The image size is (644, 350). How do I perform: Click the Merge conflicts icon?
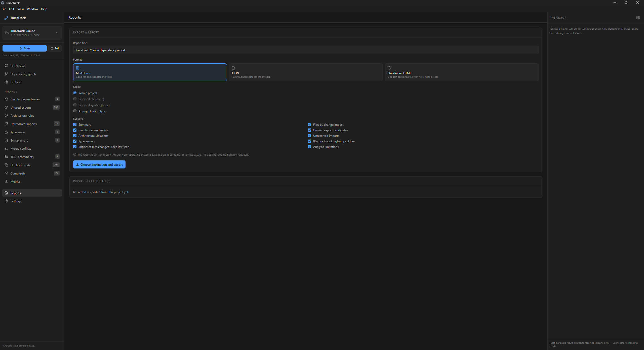[x=6, y=148]
